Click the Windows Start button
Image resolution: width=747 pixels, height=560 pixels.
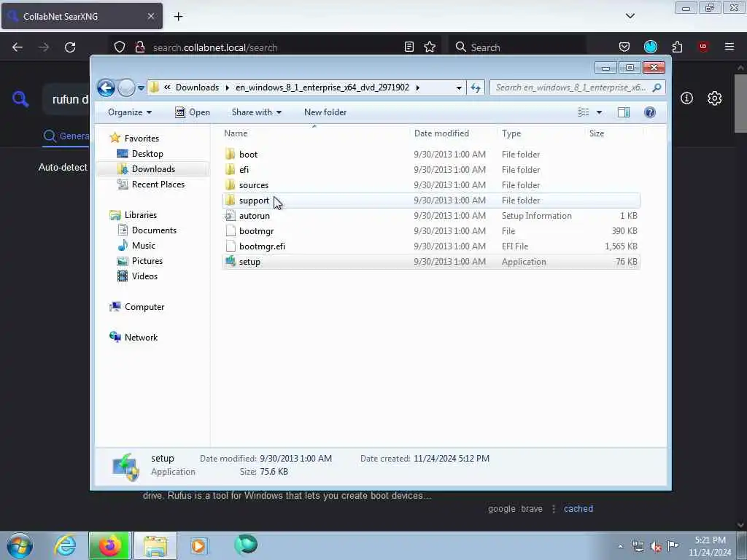click(20, 545)
